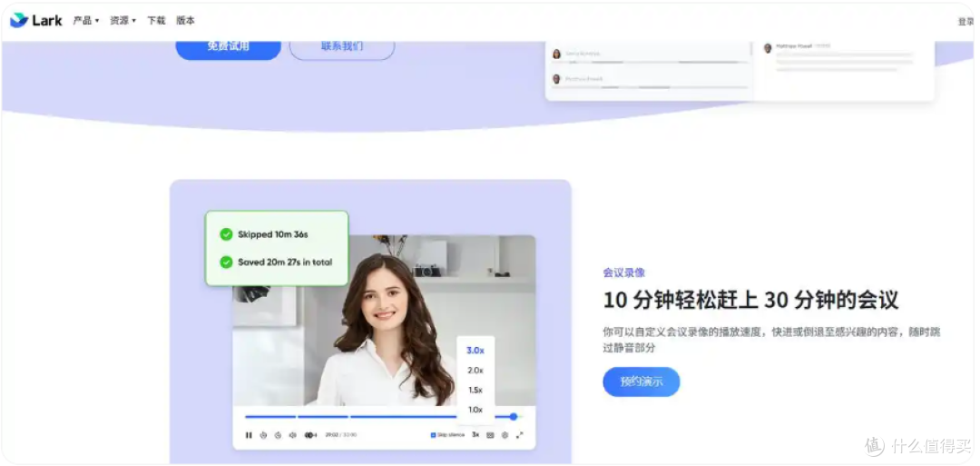Open the 版本 menu item
980x466 pixels.
186,21
